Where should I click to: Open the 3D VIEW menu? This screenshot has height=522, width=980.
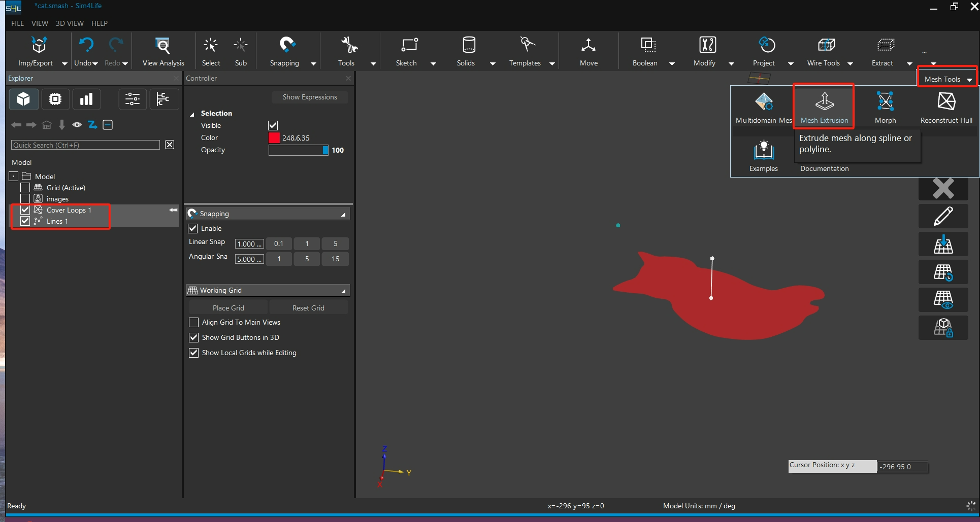point(70,23)
